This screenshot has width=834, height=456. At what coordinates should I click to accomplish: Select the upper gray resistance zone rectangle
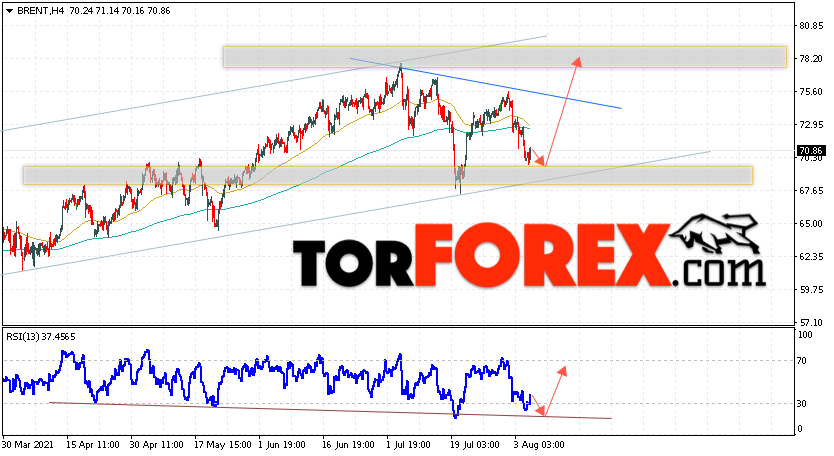pyautogui.click(x=504, y=57)
